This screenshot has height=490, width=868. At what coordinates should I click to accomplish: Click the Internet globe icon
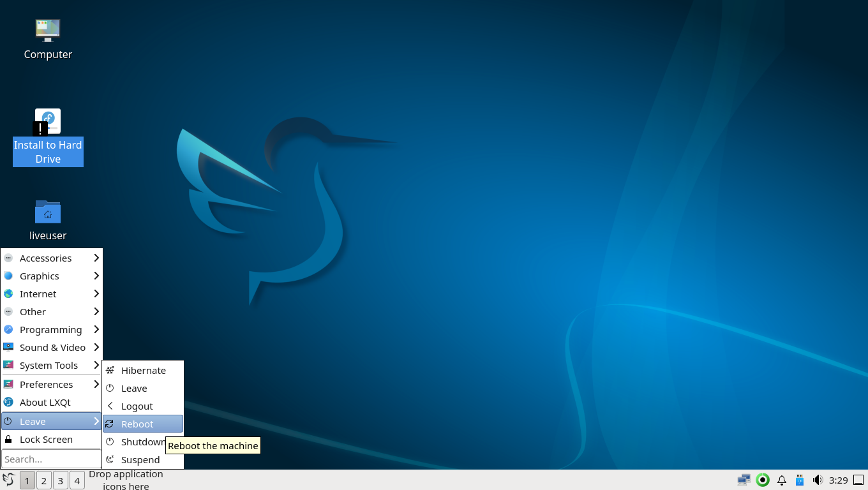pos(8,294)
